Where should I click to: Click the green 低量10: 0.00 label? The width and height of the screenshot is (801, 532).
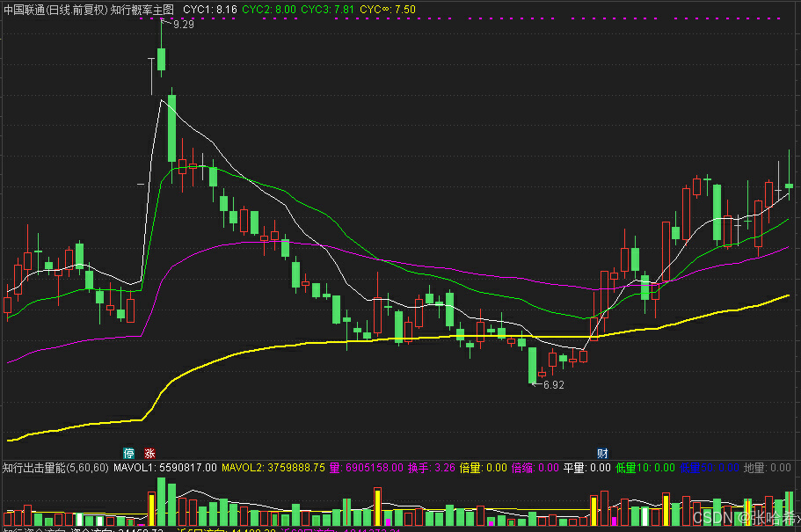point(645,468)
